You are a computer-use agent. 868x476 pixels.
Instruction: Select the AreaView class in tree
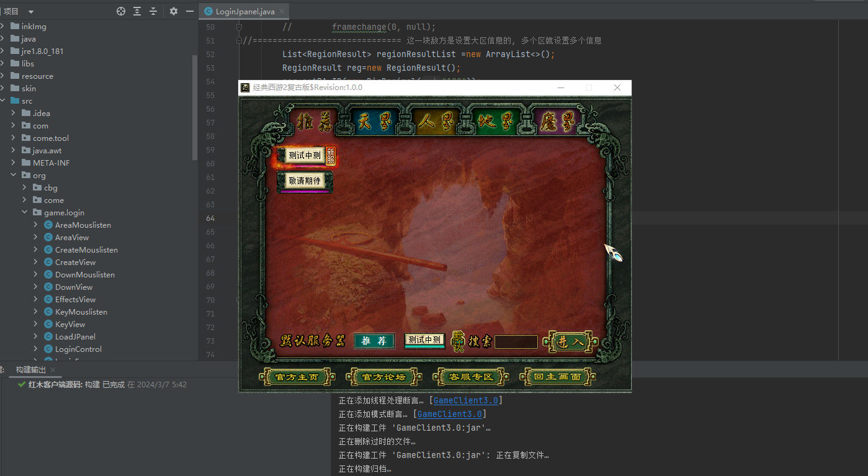[71, 237]
